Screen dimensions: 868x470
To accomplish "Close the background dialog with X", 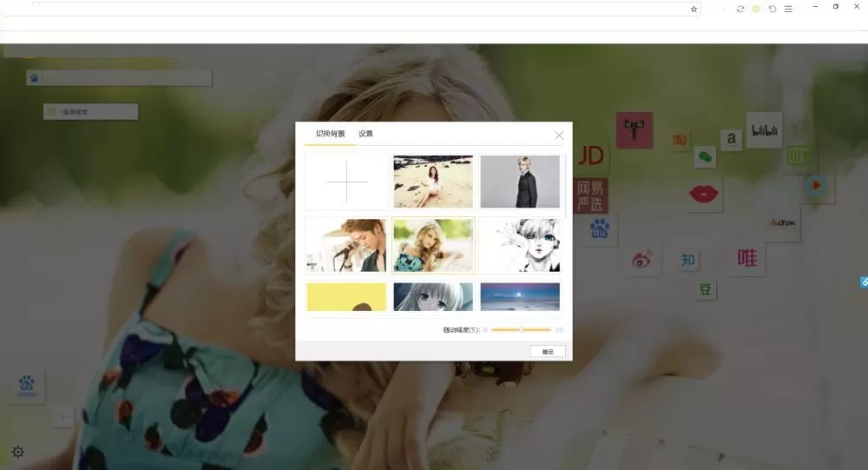I will [x=559, y=136].
